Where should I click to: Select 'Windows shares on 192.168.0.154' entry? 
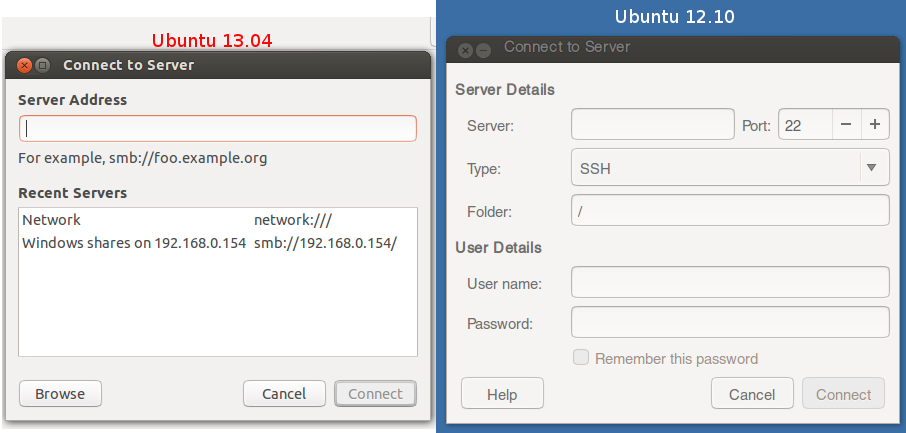pos(218,243)
